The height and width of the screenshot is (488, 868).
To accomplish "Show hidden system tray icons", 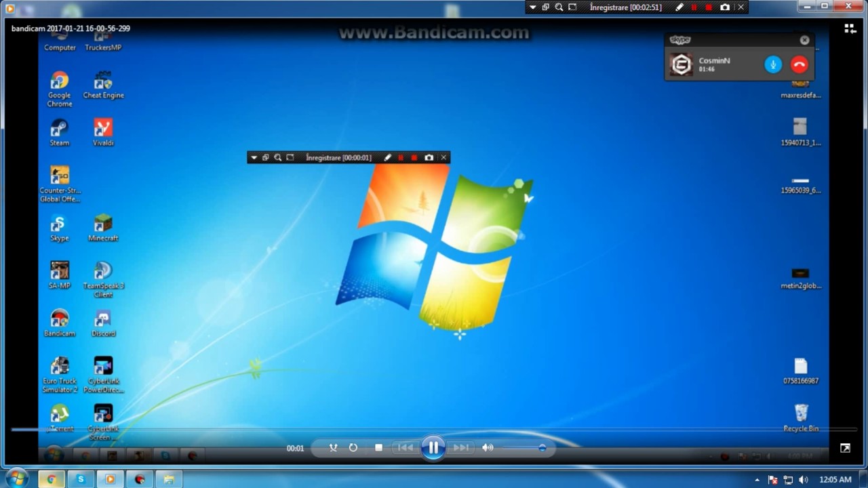I will [757, 480].
